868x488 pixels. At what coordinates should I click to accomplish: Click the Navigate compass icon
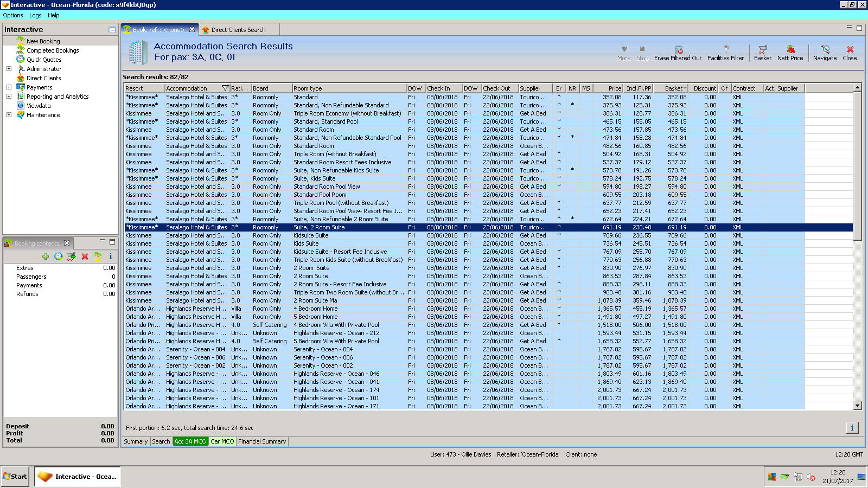point(825,50)
